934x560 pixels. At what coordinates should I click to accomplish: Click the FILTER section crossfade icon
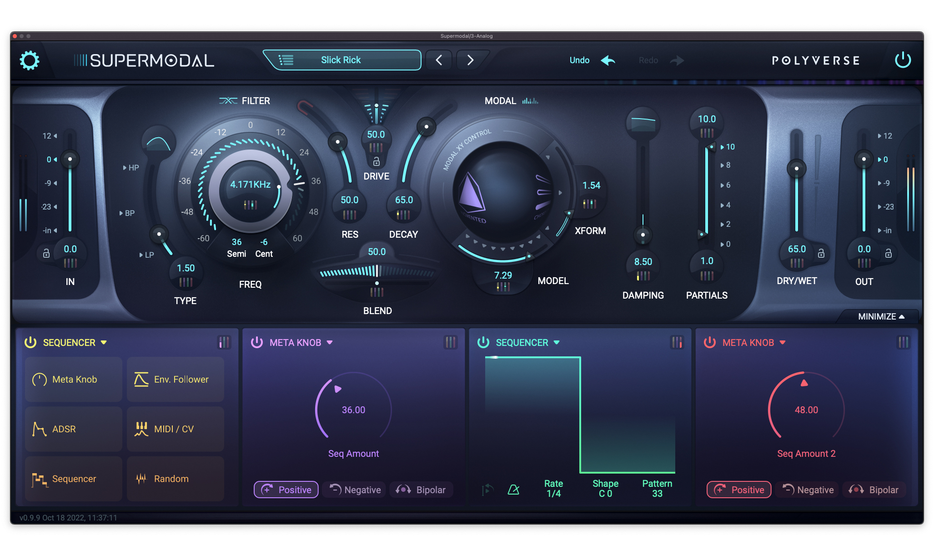(x=228, y=101)
